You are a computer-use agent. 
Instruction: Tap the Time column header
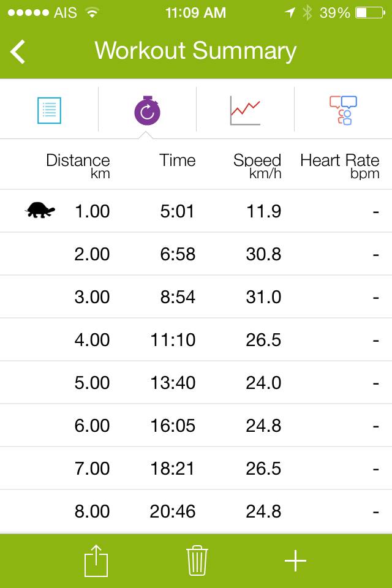tap(178, 160)
